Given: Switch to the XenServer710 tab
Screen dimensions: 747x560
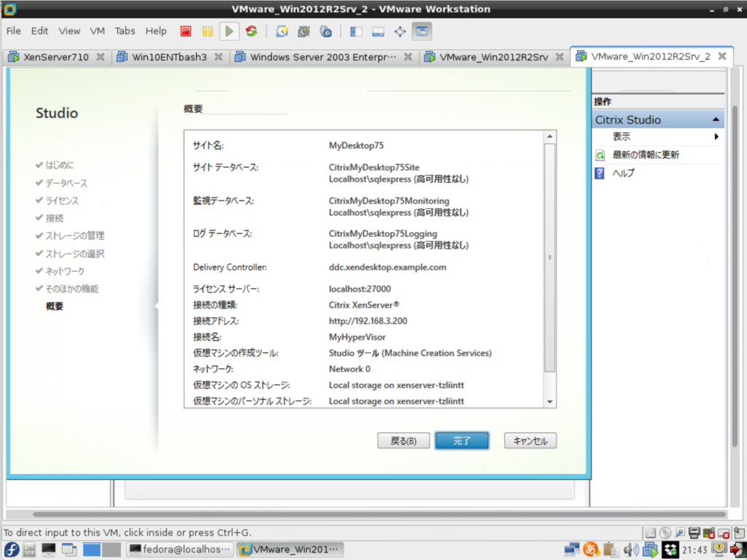Looking at the screenshot, I should point(57,57).
